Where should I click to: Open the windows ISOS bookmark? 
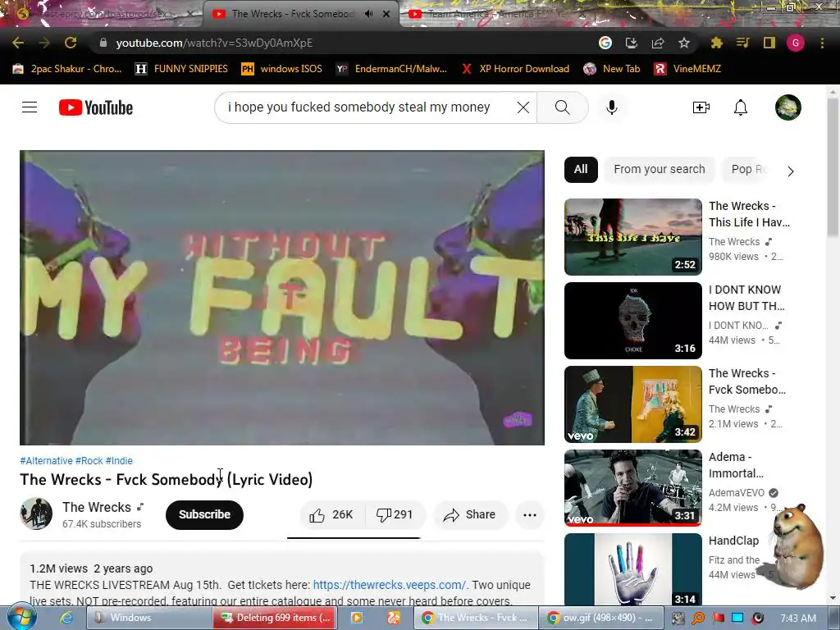tap(282, 69)
